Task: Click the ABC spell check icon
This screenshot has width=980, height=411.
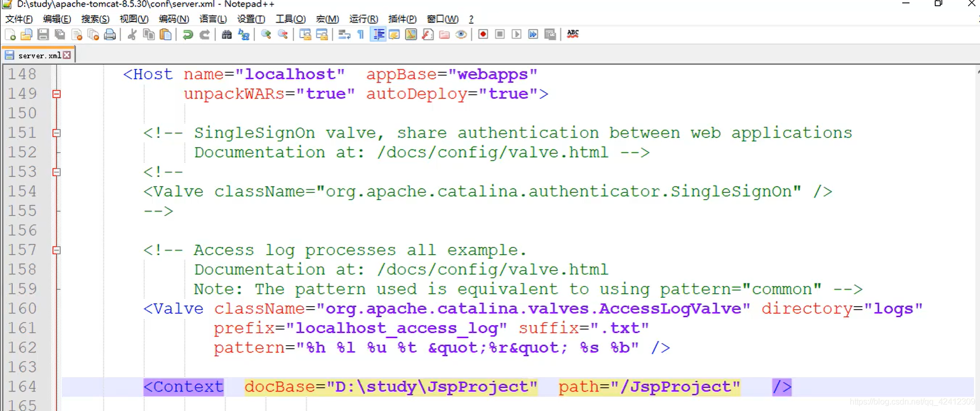Action: pyautogui.click(x=573, y=34)
